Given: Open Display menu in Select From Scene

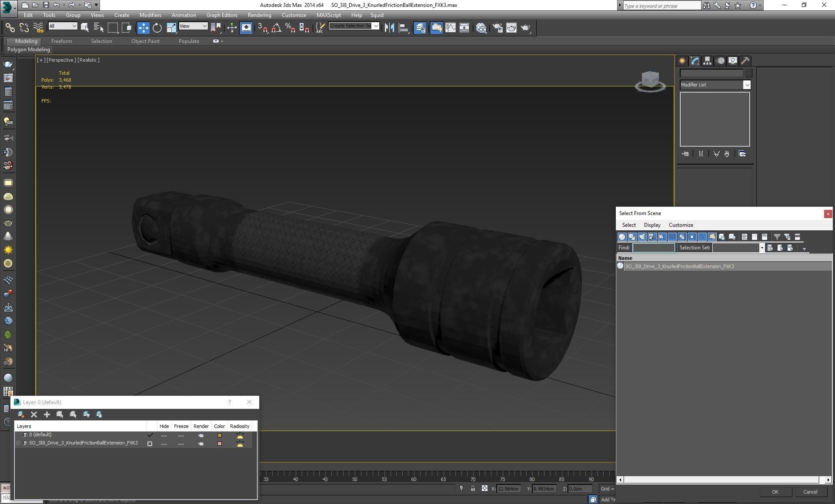Looking at the screenshot, I should [652, 225].
